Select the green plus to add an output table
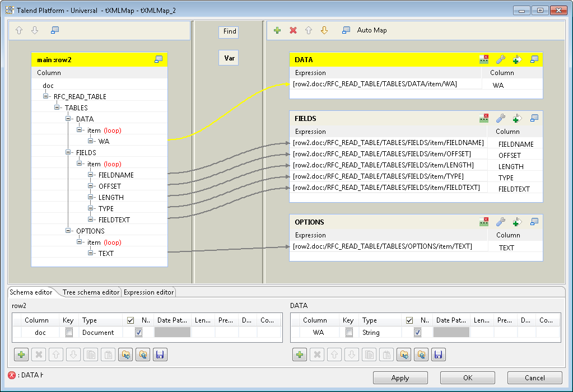Screen dimensions: 573x392 pos(277,30)
